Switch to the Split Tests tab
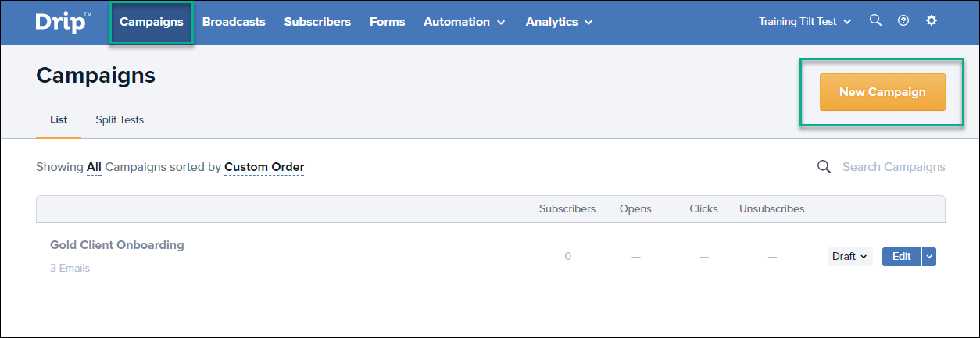Screen dimensions: 980x338 pos(120,119)
